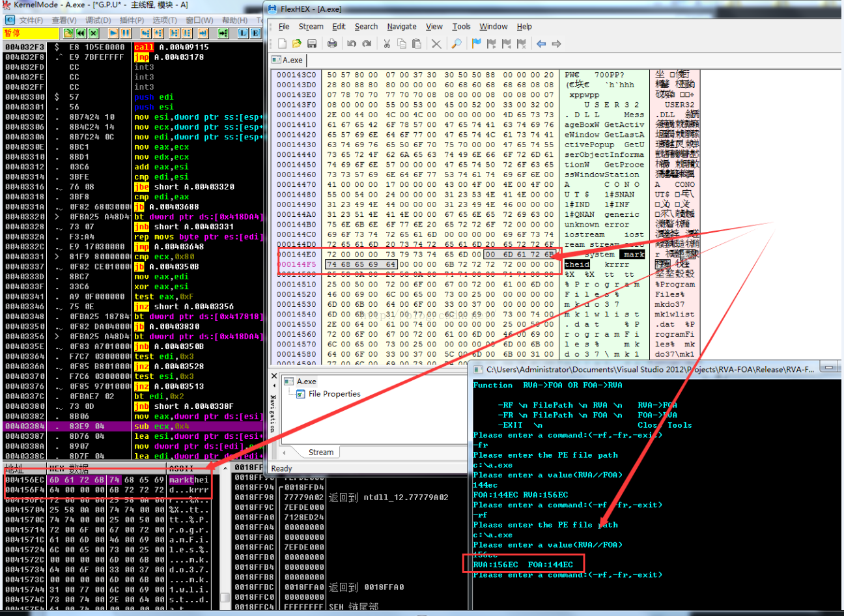Open 帮助(H) menu in debugger
Screen dimensions: 844x616
(x=234, y=20)
